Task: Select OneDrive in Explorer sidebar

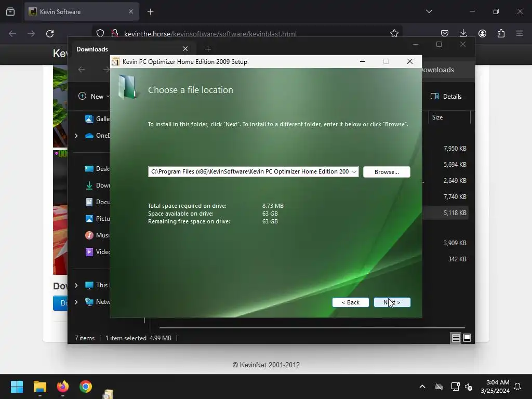Action: [97, 136]
